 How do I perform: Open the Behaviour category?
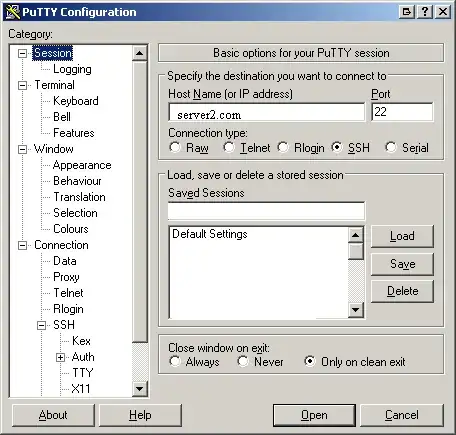click(77, 181)
